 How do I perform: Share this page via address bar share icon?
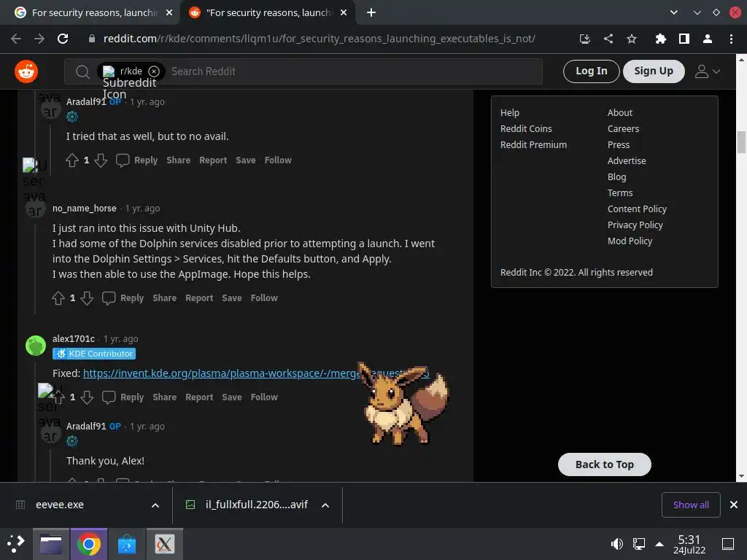[608, 39]
